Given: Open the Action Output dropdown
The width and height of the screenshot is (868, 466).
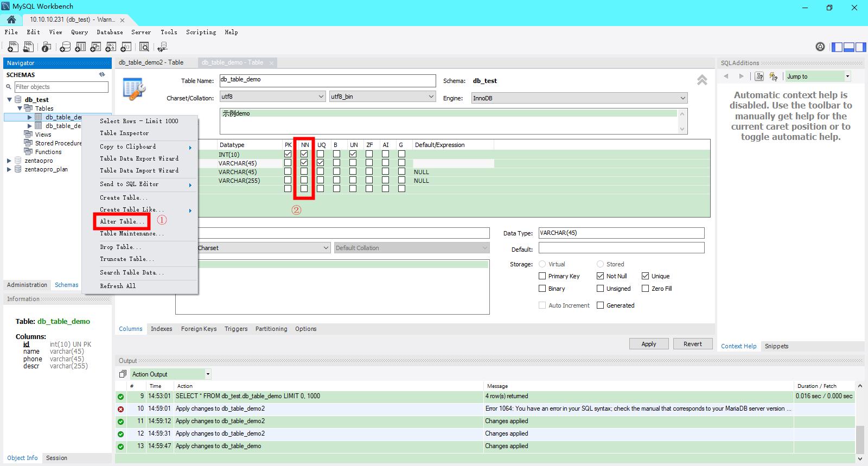Looking at the screenshot, I should [170, 374].
